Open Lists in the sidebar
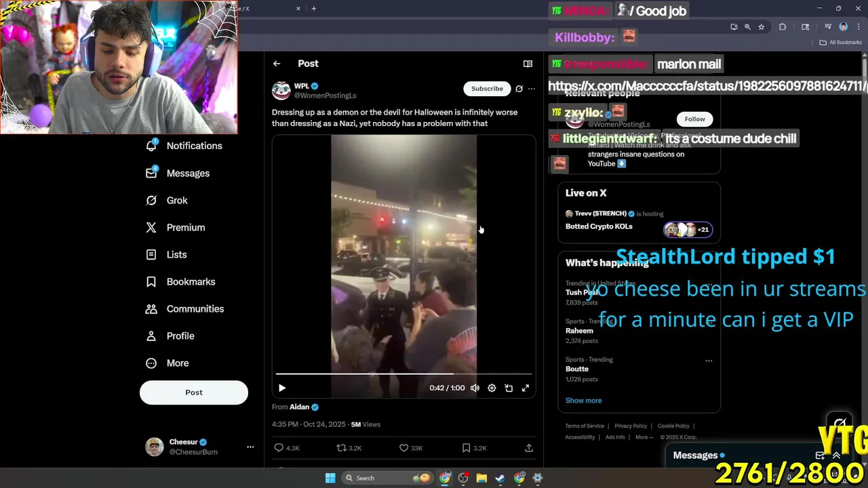Image resolution: width=868 pixels, height=488 pixels. 166,254
